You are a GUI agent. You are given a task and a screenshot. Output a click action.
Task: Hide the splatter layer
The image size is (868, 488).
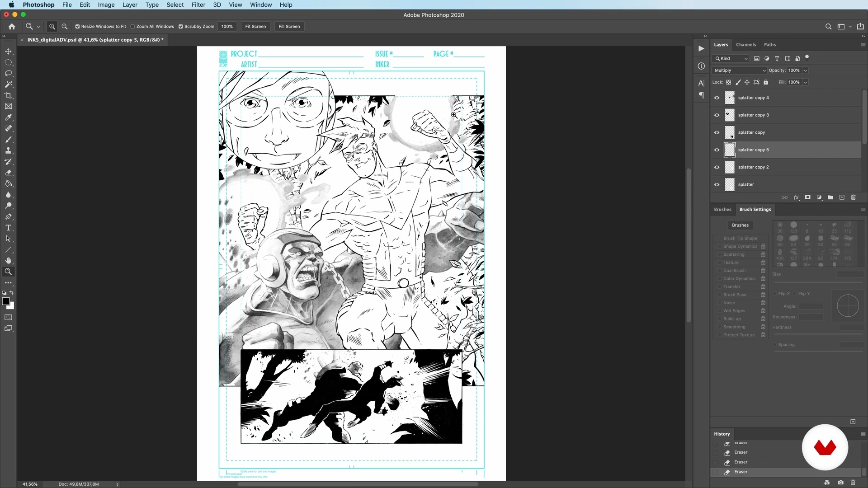pos(717,184)
